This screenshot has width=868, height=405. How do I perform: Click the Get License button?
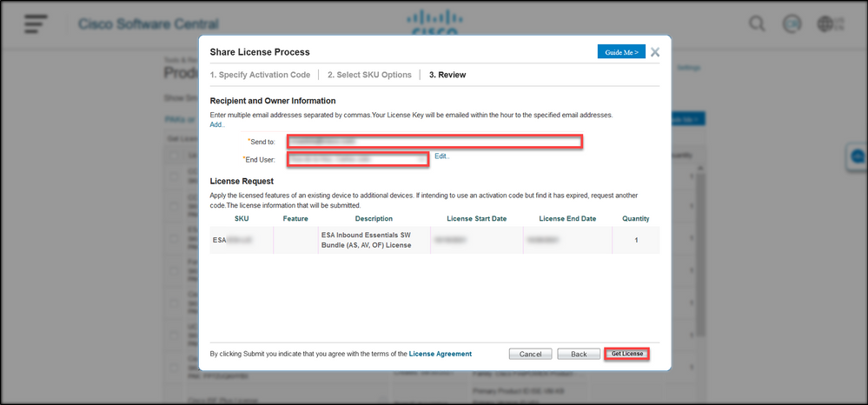626,354
